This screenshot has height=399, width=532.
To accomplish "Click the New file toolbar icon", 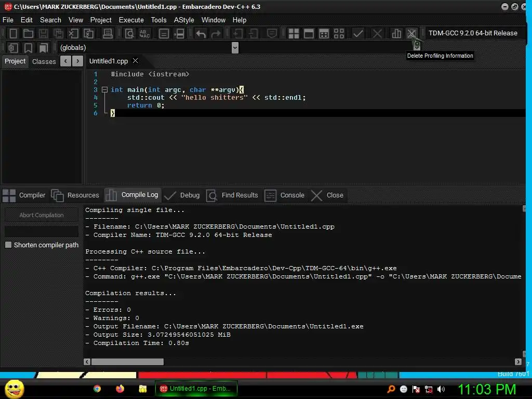I will coord(13,33).
